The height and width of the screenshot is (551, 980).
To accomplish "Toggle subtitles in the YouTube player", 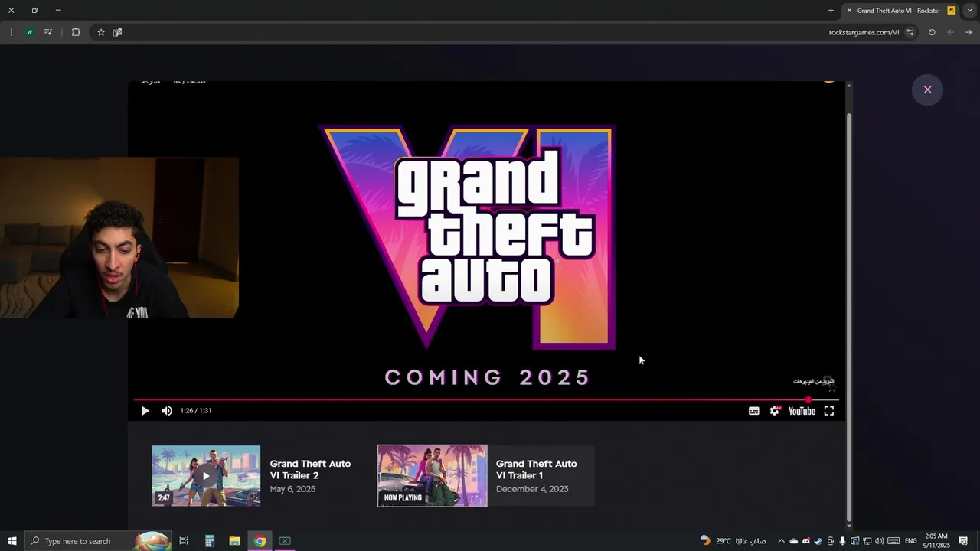I will [754, 411].
